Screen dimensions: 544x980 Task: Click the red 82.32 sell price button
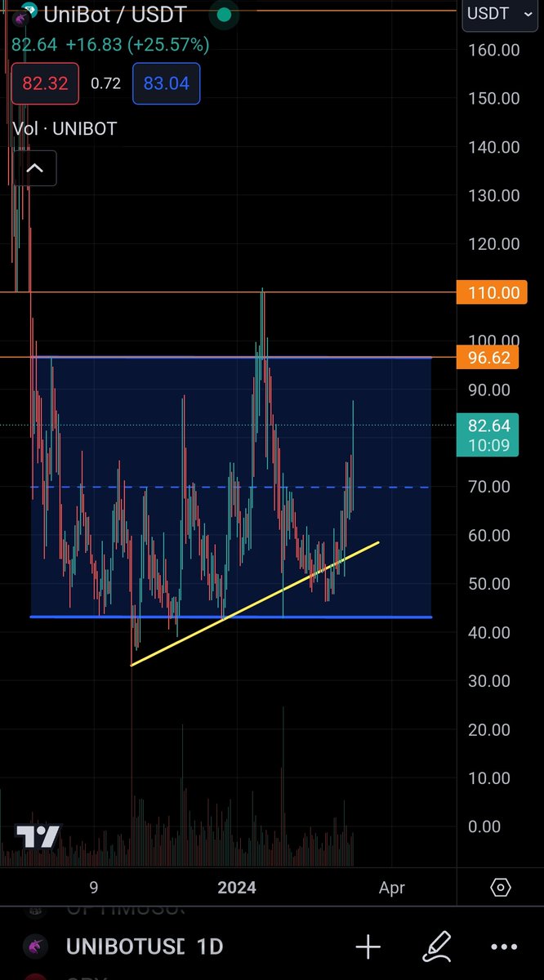(x=45, y=83)
